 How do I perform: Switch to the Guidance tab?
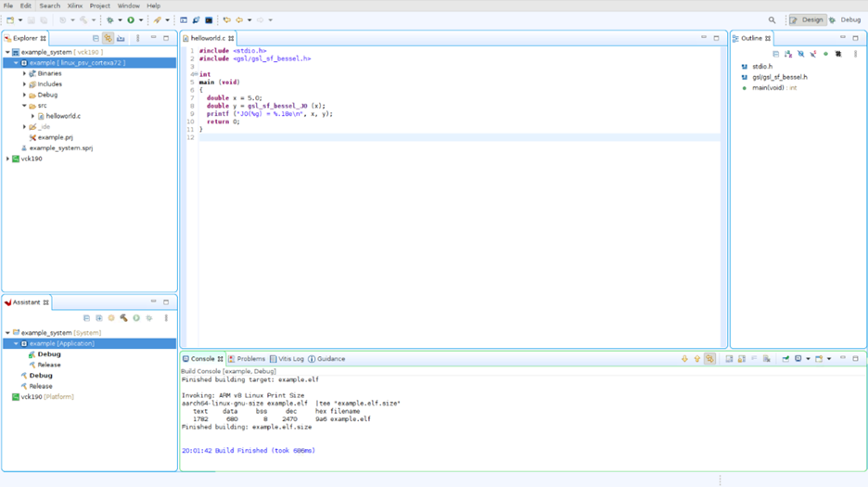326,359
